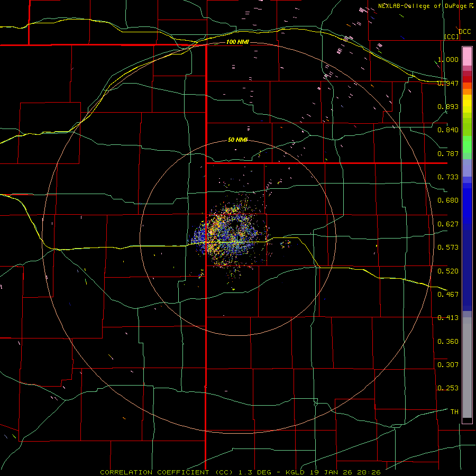Select the 0.893 scale value
The image size is (476, 476).
point(448,106)
